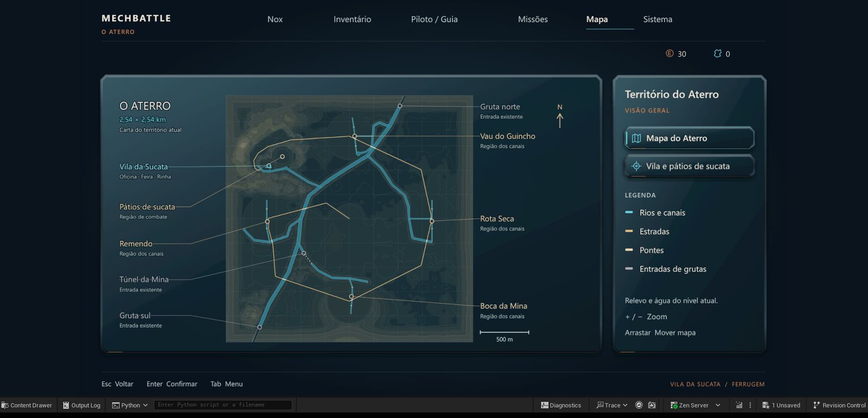The width and height of the screenshot is (868, 418).
Task: Select the Mapa do Aterro button
Action: pos(690,138)
